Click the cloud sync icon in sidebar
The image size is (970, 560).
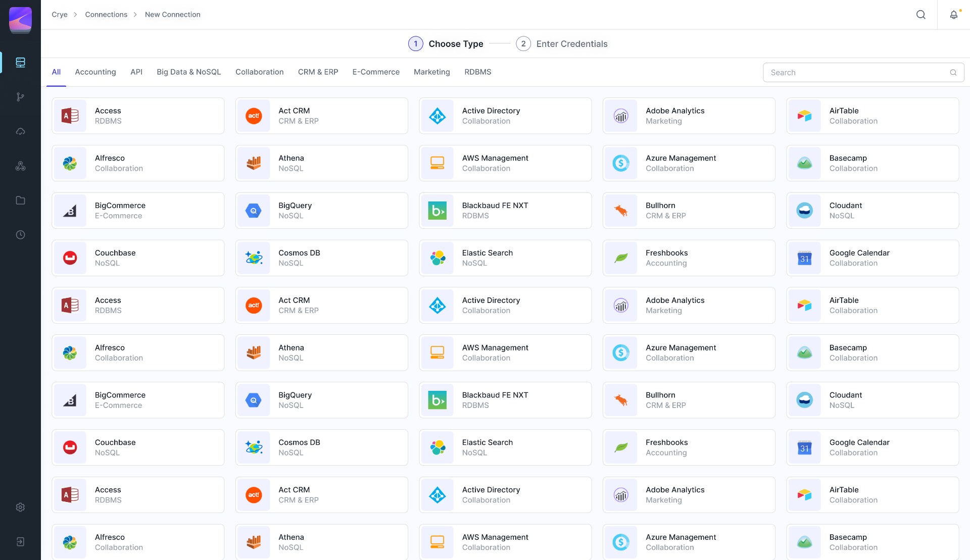coord(20,131)
